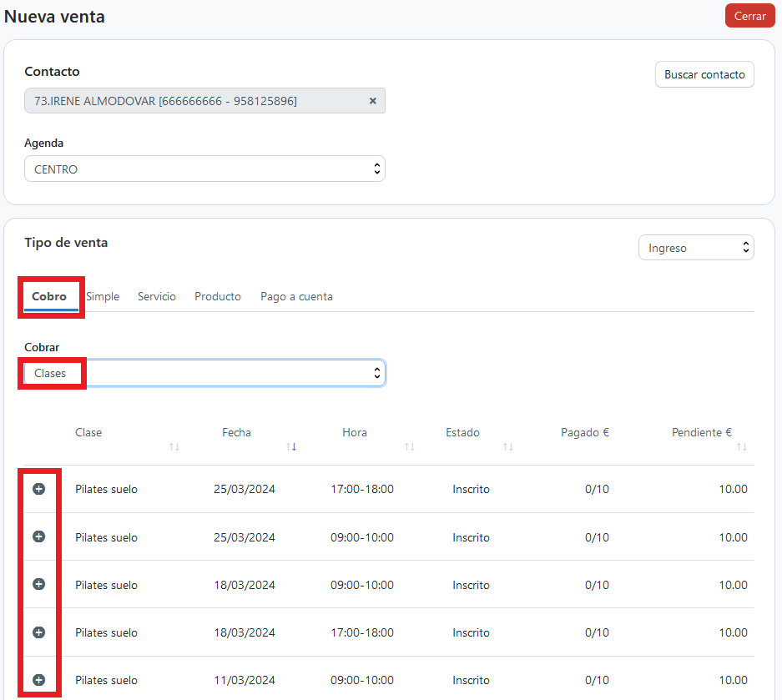Add the 11/03/2024 09:00-10:00 Pilates class
Screen dimensions: 782x700
pyautogui.click(x=39, y=680)
